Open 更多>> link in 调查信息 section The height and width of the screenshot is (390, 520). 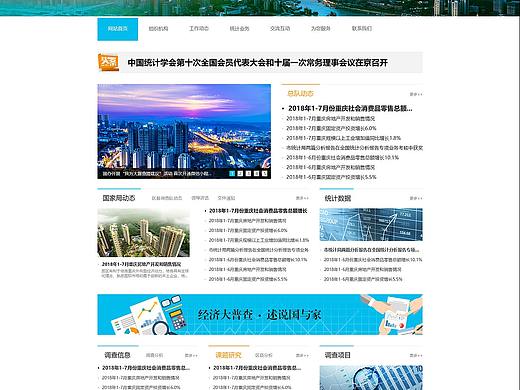click(191, 356)
